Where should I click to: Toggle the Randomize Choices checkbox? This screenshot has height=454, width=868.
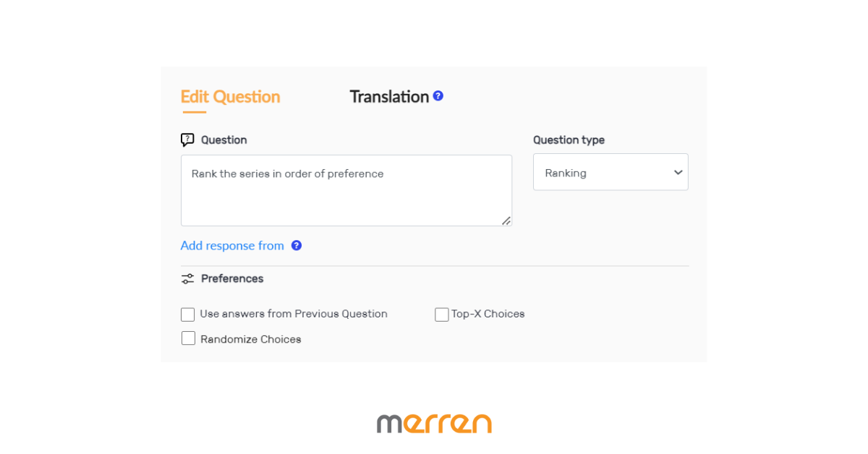tap(188, 338)
